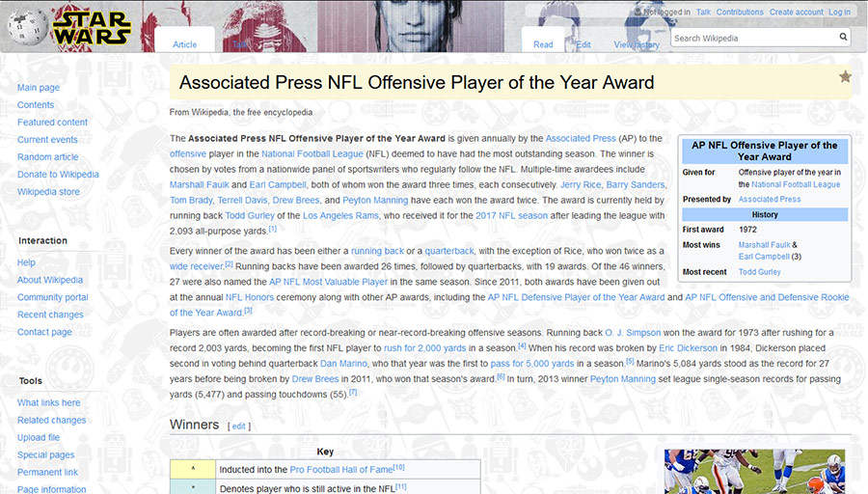Open What links here
868x494 pixels.
[x=49, y=402]
